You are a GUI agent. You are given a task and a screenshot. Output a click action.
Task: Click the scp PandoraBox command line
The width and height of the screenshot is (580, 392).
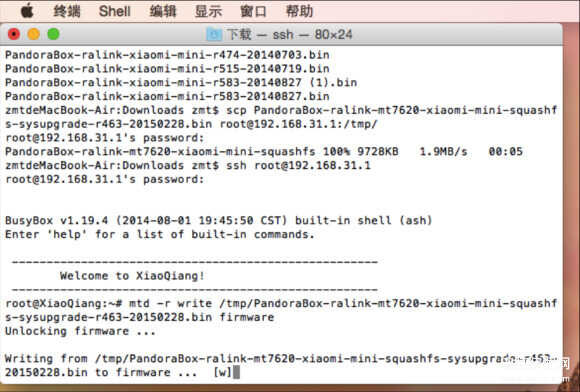pos(281,117)
